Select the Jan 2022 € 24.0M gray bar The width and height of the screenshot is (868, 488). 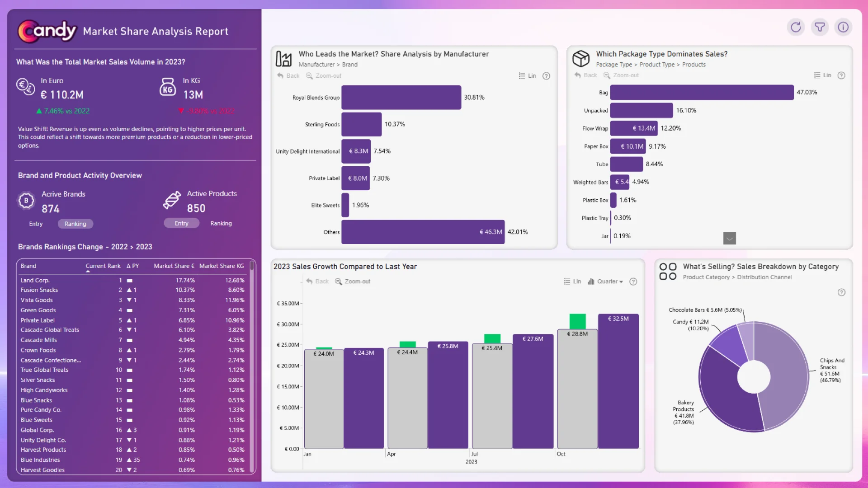coord(324,399)
